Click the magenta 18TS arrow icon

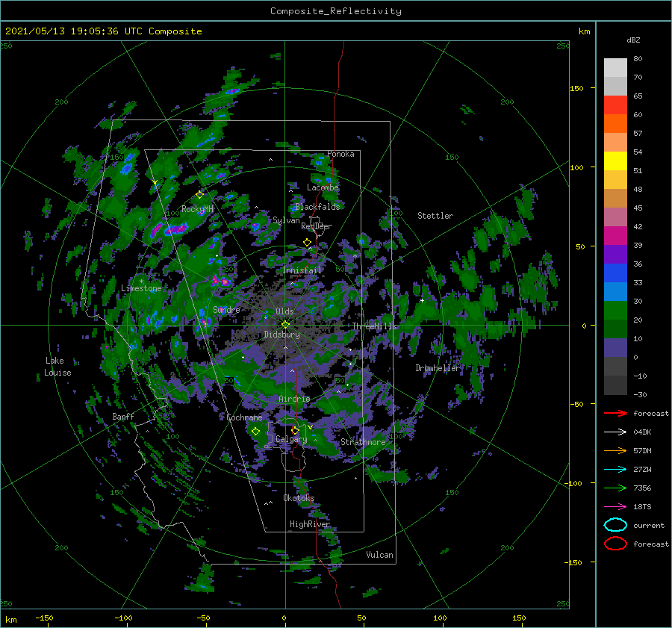[x=615, y=507]
